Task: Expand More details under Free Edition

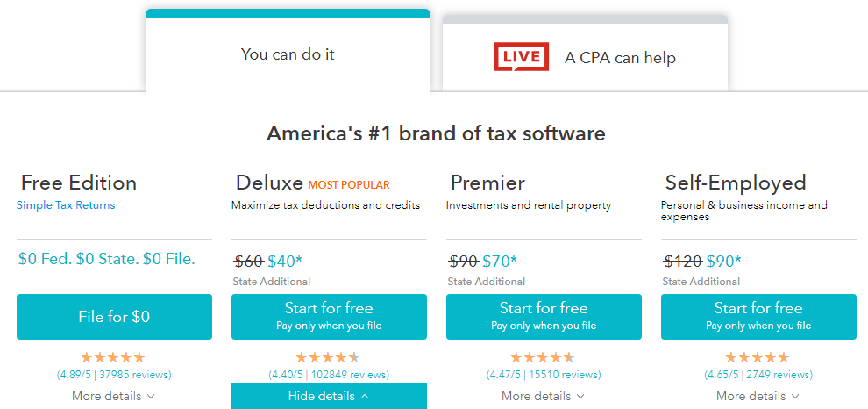Action: coord(113,396)
